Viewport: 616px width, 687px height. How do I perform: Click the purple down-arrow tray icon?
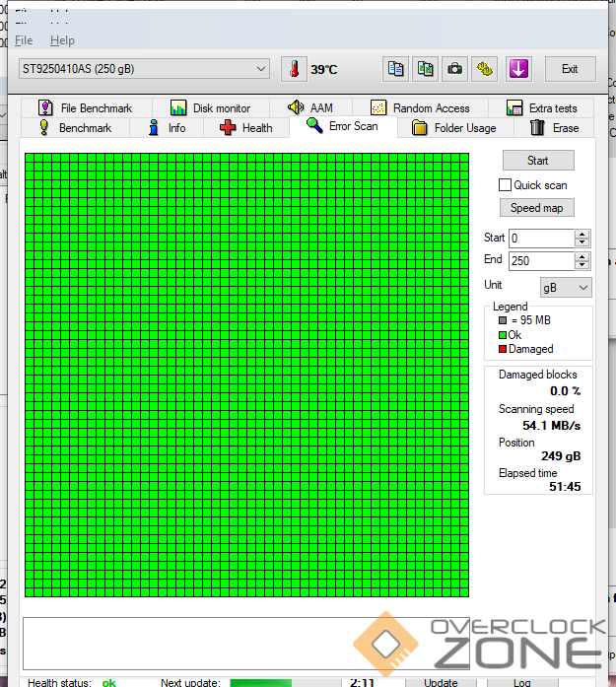click(518, 69)
